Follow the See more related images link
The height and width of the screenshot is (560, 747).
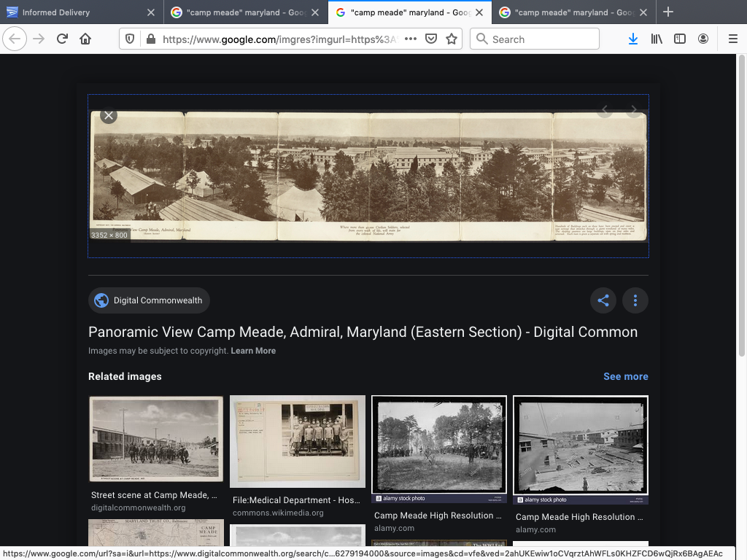(625, 376)
